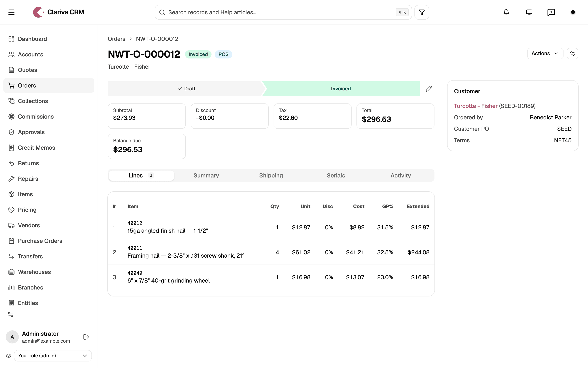This screenshot has height=368, width=588.
Task: Click Benedict Parker ordered-by value
Action: [x=550, y=118]
